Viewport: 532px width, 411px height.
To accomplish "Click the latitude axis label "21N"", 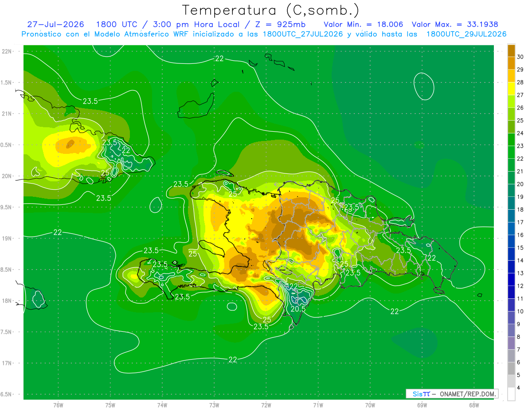I will coord(7,114).
